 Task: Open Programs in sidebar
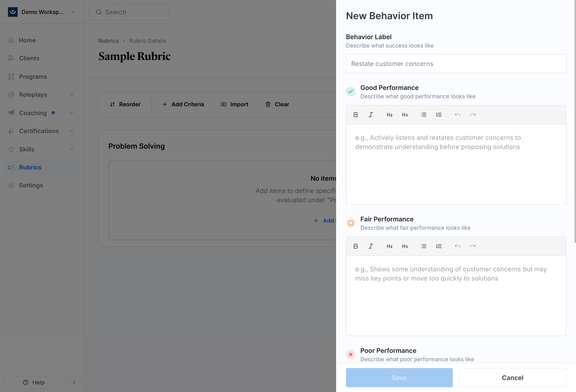click(42, 77)
